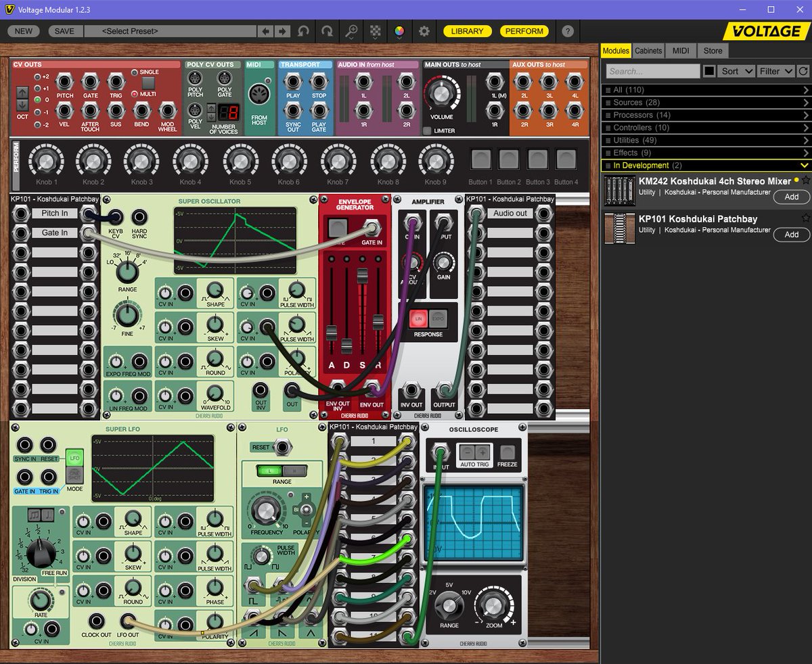Image resolution: width=812 pixels, height=664 pixels.
Task: Toggle the oscilloscope FREEZE button
Action: 507,452
